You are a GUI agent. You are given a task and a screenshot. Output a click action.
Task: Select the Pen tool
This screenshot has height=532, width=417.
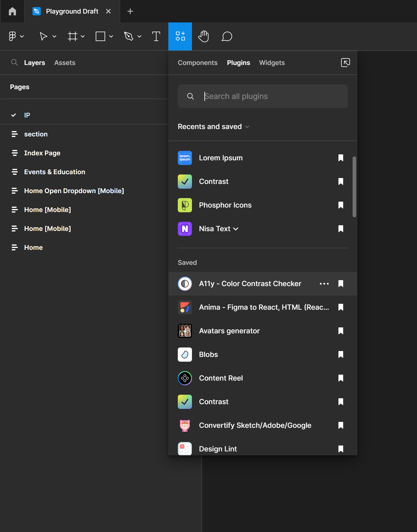129,36
